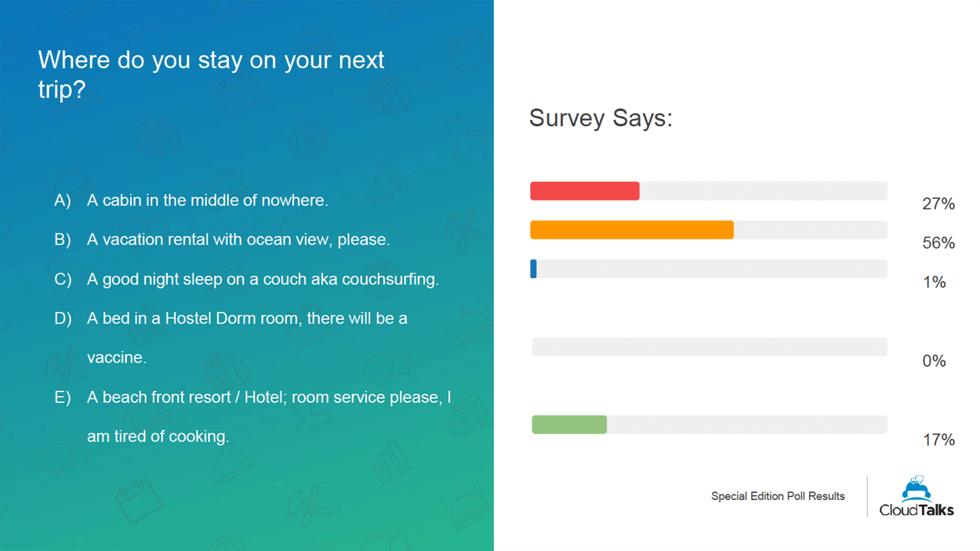Click the 56% percentage label
Viewport: 980px width, 551px height.
938,243
